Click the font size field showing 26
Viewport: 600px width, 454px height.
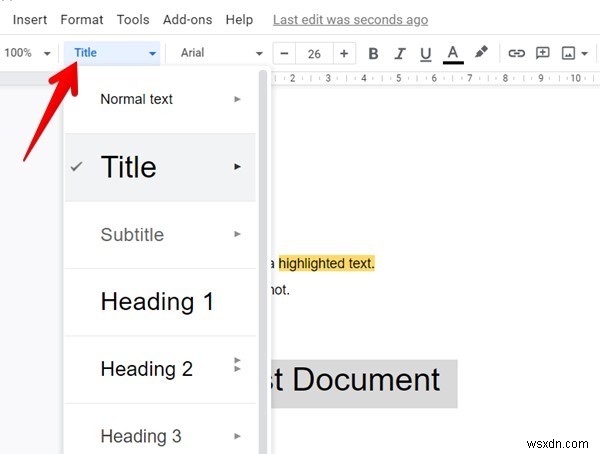314,54
